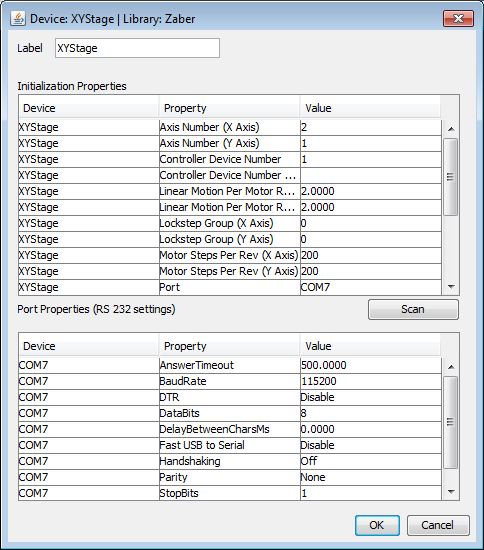Select the Port value COM7 cell

(x=371, y=287)
